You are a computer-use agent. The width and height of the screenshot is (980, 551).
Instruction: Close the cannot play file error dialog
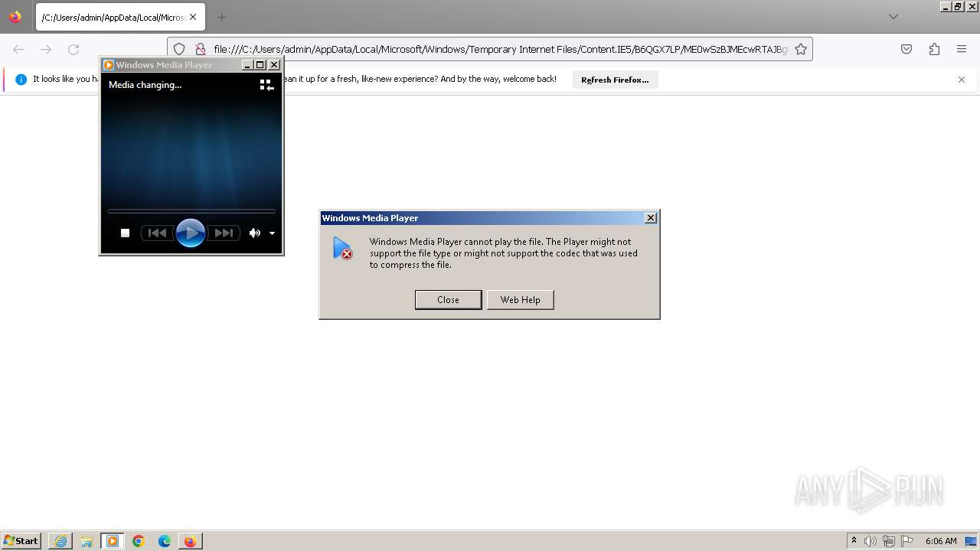click(x=449, y=300)
